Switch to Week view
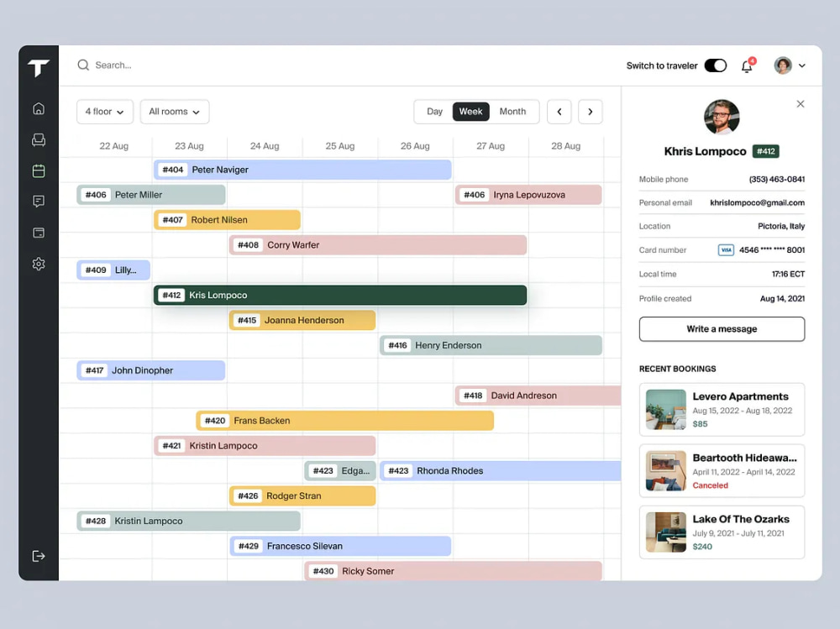Image resolution: width=840 pixels, height=629 pixels. click(471, 112)
